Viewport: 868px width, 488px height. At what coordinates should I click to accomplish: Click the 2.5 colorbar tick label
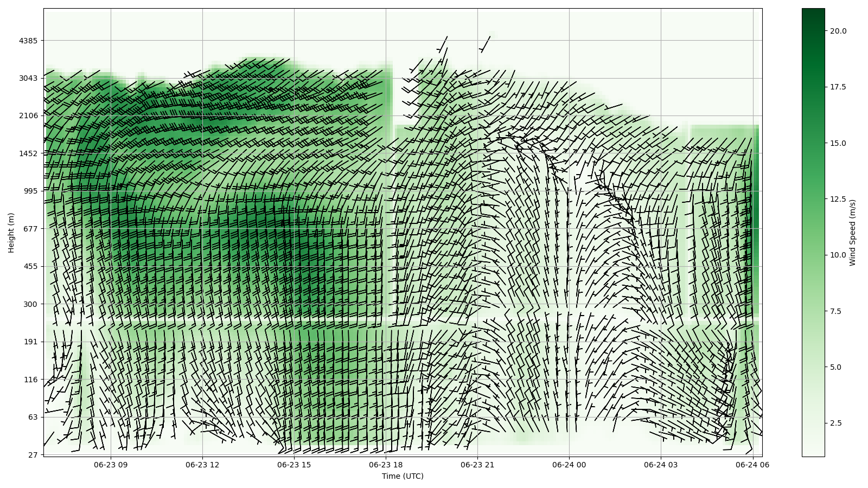tap(835, 423)
